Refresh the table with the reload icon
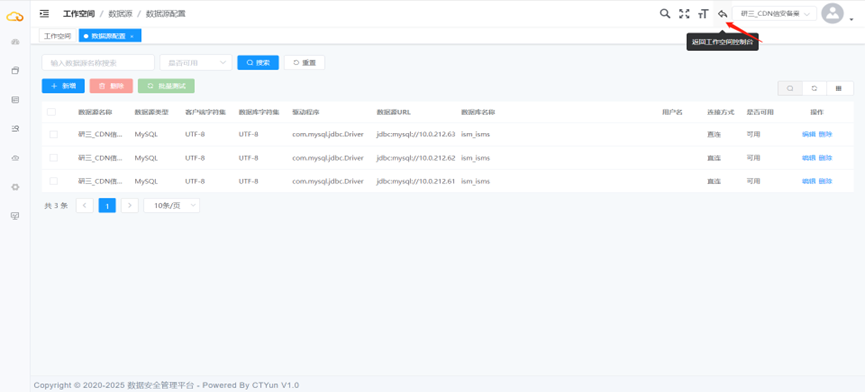865x392 pixels. pyautogui.click(x=814, y=88)
